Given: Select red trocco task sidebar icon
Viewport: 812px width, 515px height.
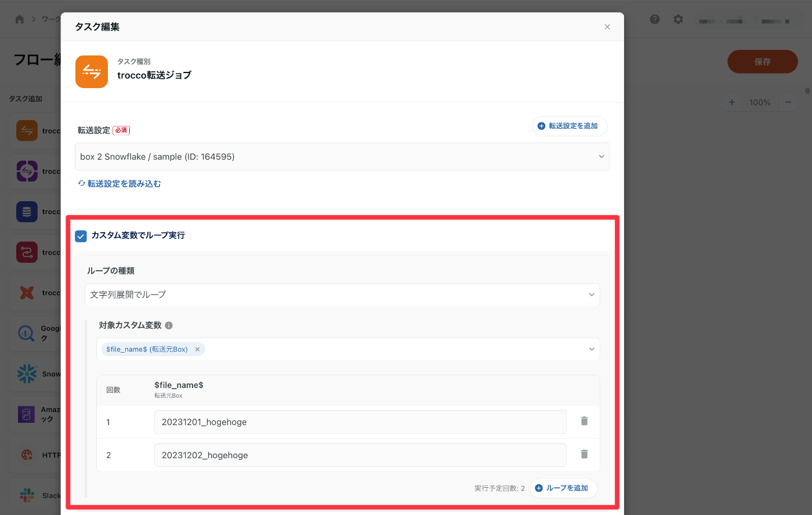Looking at the screenshot, I should [x=27, y=252].
